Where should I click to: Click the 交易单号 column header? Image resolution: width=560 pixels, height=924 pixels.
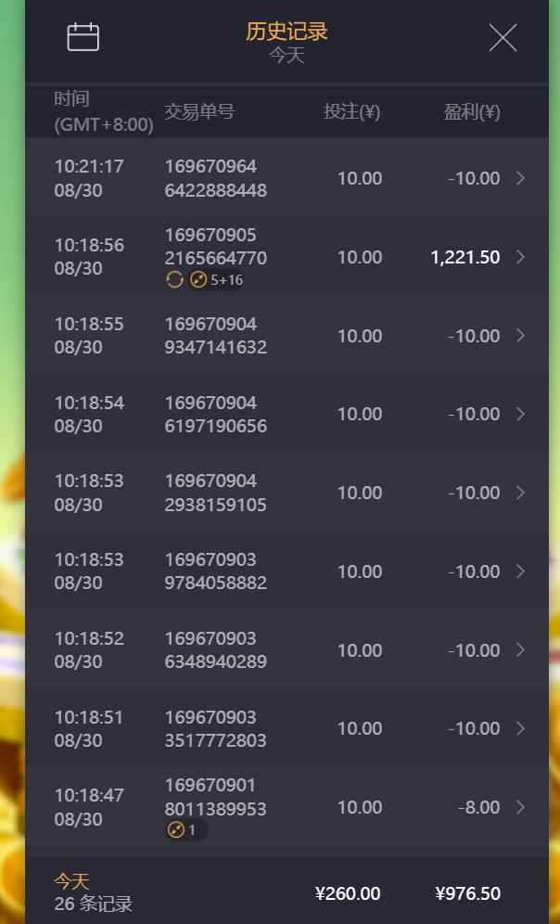point(199,112)
